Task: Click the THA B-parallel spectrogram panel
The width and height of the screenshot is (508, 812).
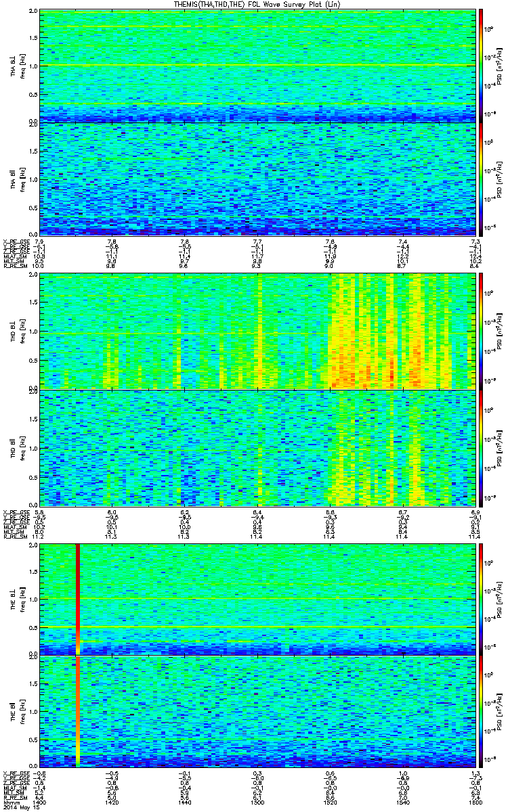Action: (257, 179)
